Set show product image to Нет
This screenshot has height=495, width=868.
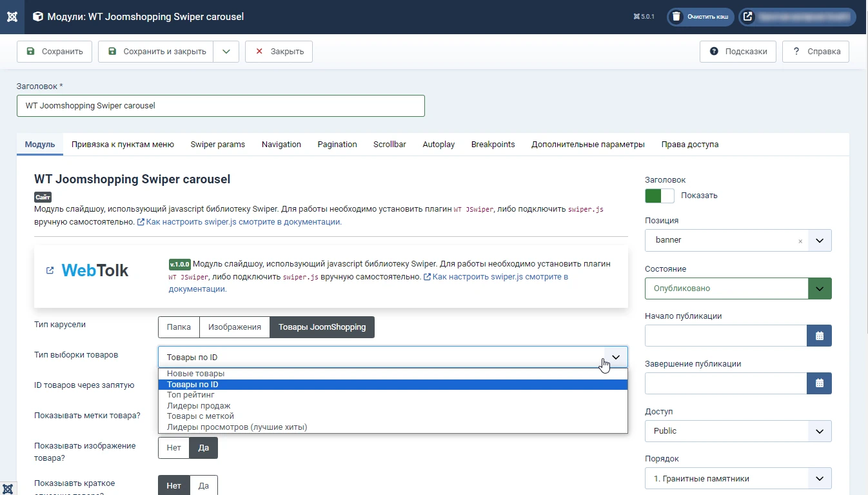[173, 448]
